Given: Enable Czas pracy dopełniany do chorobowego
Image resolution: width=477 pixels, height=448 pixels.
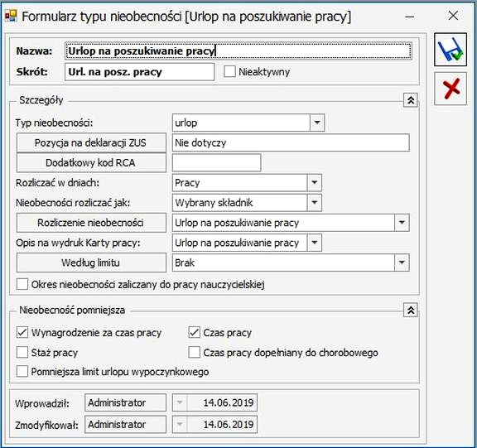Looking at the screenshot, I should point(194,353).
